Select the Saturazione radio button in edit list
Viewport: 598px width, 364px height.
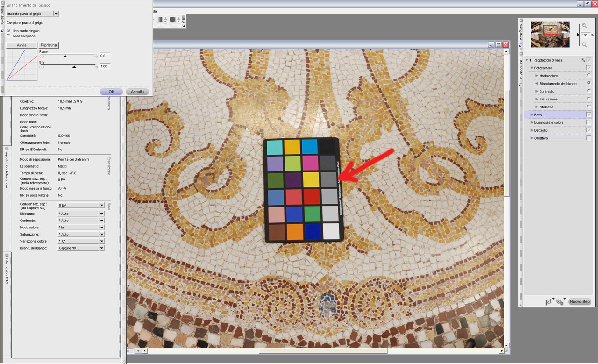(x=589, y=99)
